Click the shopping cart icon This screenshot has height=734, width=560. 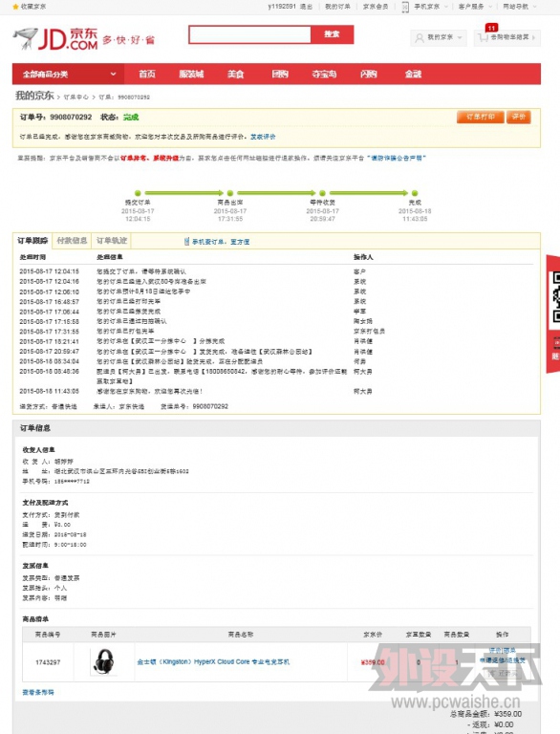pyautogui.click(x=484, y=37)
